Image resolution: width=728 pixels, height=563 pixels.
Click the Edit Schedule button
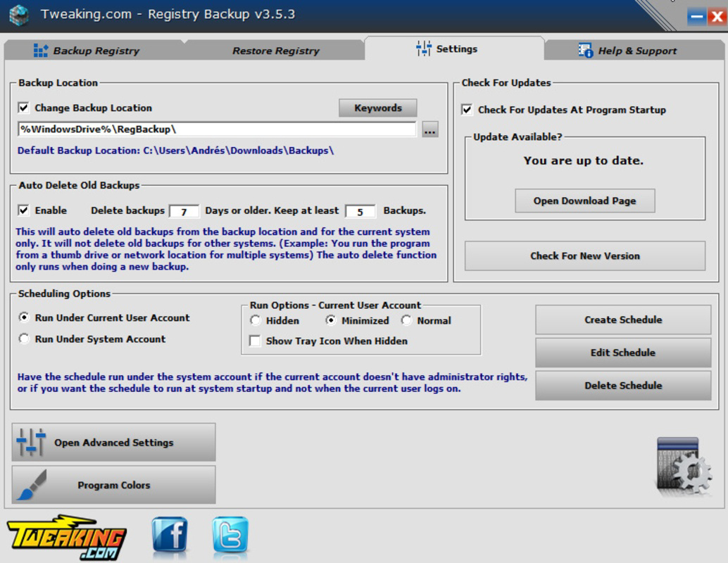coord(623,353)
